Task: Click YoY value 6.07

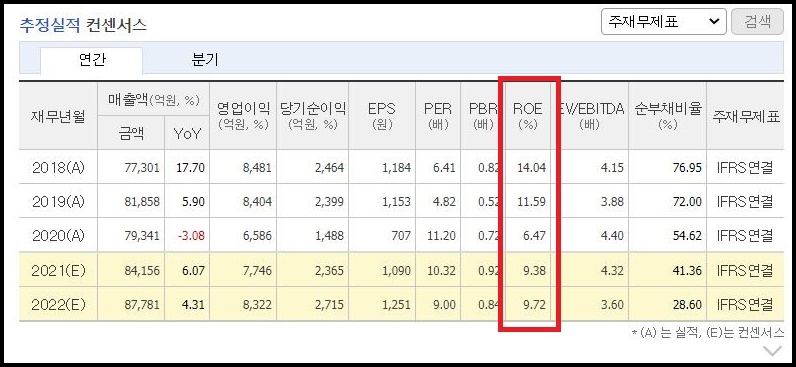Action: point(193,271)
